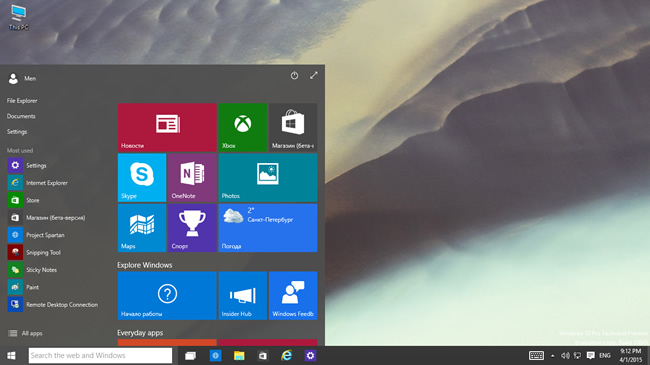Open the Начало работы help tile
Image resolution: width=650 pixels, height=365 pixels.
[x=167, y=295]
